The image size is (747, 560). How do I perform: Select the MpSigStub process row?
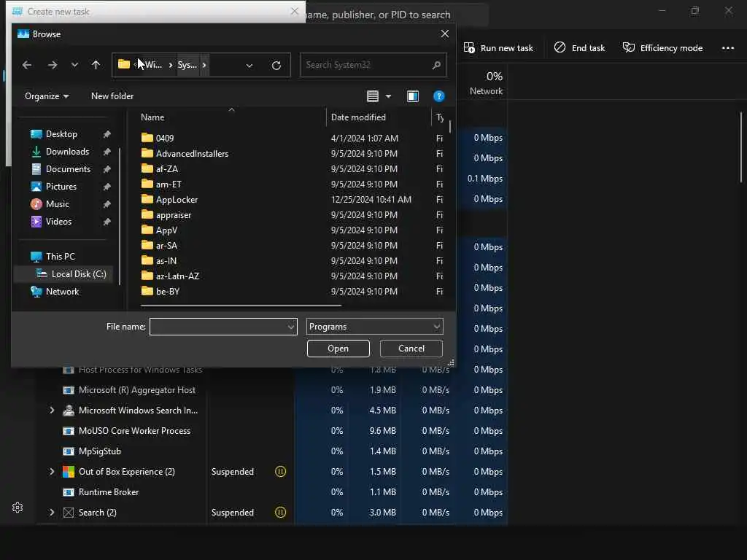point(271,451)
